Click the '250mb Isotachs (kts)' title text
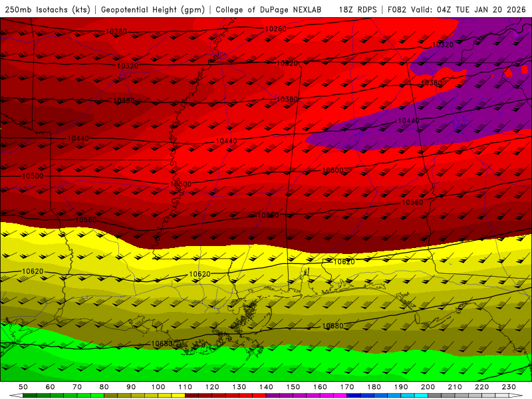Image resolution: width=532 pixels, height=399 pixels. 47,10
